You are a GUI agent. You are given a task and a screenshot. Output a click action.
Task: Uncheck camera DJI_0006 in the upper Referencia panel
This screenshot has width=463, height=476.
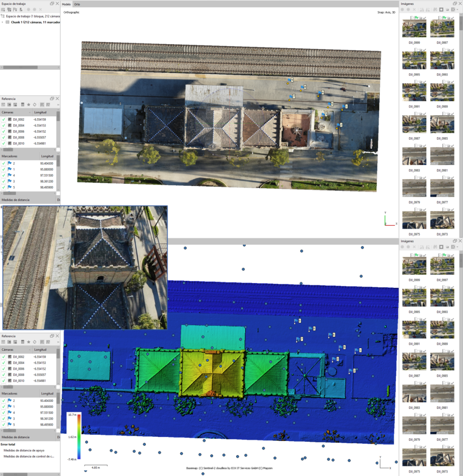(x=3, y=132)
